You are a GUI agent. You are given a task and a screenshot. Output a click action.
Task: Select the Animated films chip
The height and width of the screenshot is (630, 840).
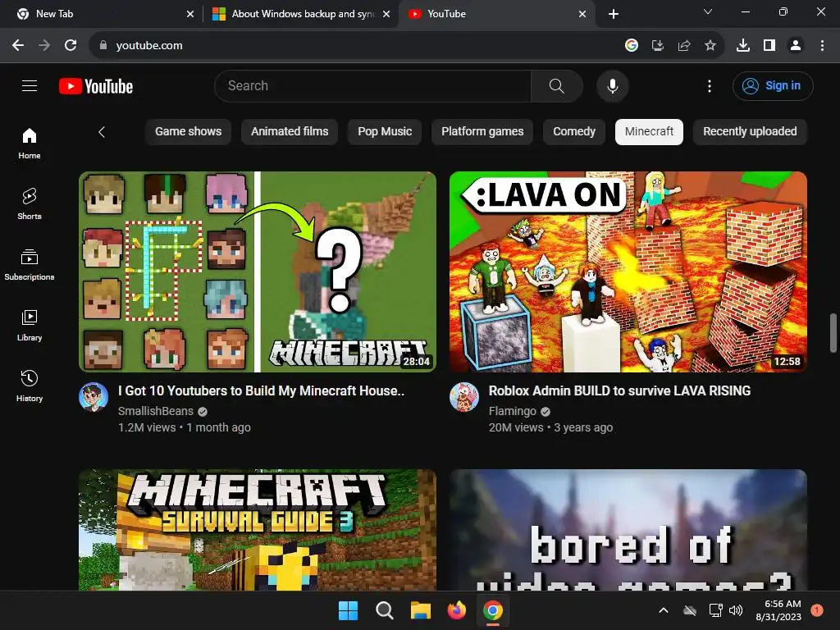[290, 132]
